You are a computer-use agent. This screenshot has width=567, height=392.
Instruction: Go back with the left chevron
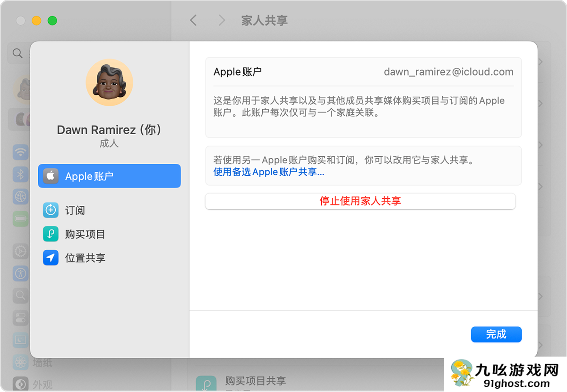193,20
